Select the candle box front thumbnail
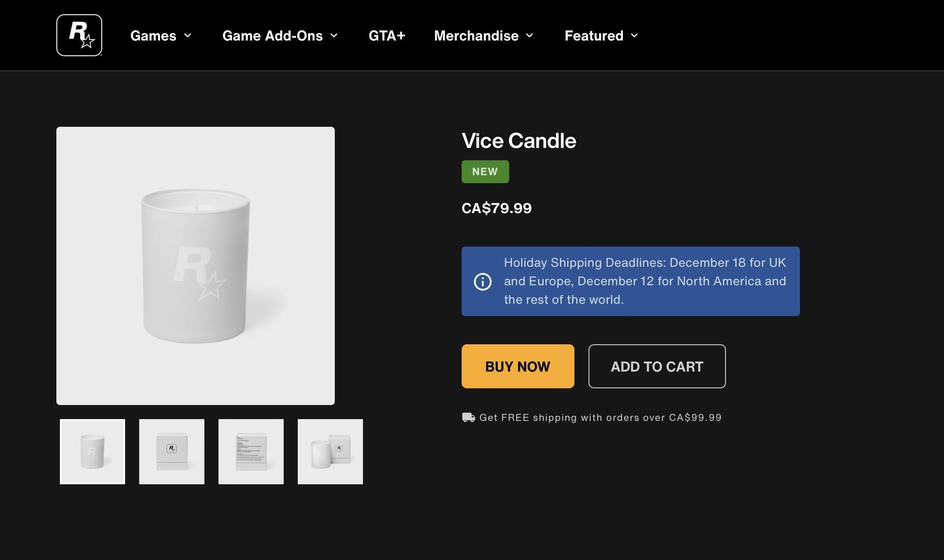 tap(172, 452)
